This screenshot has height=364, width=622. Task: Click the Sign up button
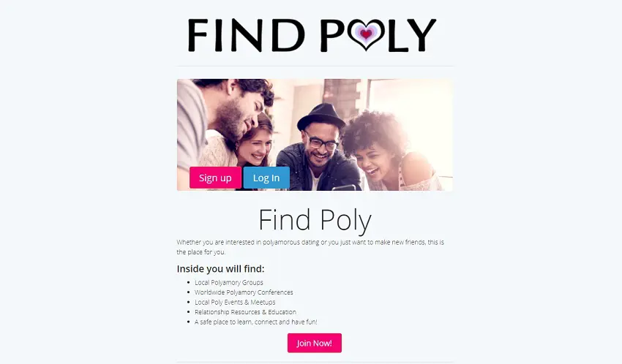click(x=215, y=178)
